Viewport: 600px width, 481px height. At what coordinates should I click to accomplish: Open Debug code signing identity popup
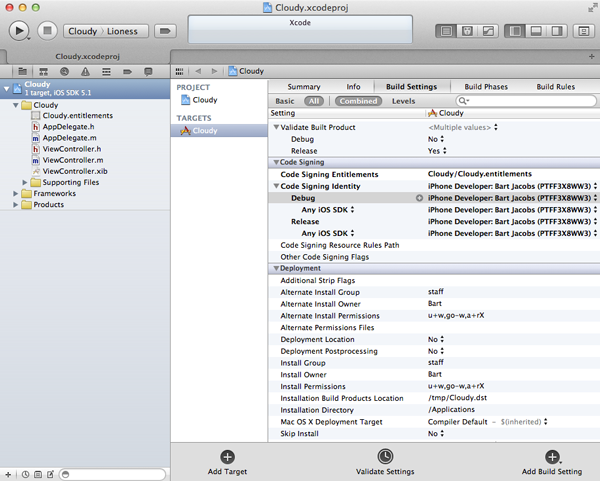512,198
